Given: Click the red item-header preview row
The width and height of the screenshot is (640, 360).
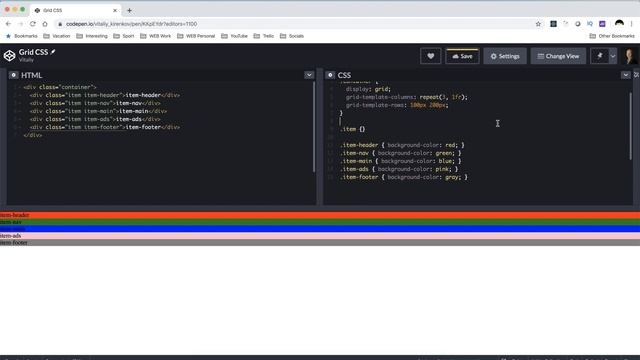Looking at the screenshot, I should click(x=320, y=215).
